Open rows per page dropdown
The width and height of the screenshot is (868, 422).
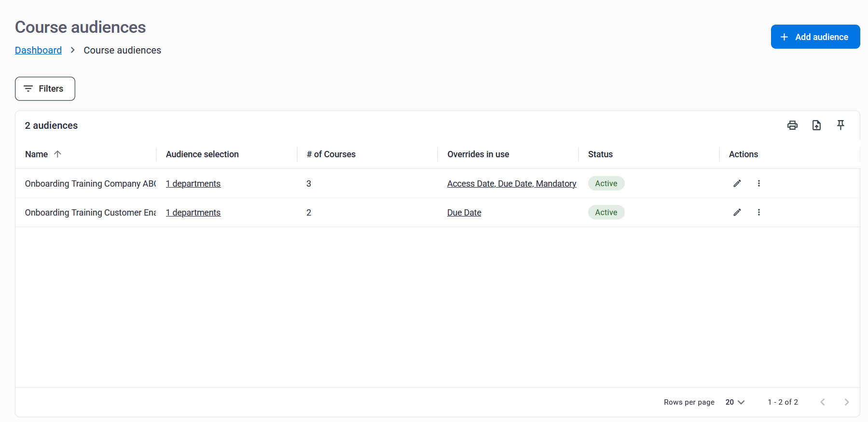tap(735, 402)
